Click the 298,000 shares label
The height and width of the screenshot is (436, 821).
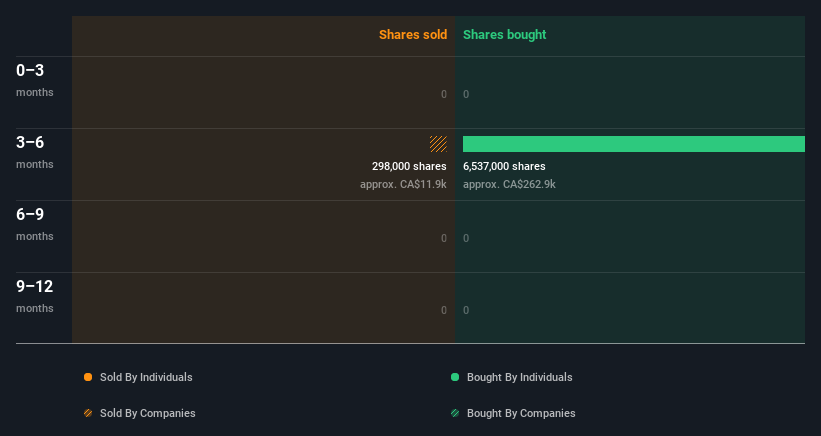click(409, 166)
